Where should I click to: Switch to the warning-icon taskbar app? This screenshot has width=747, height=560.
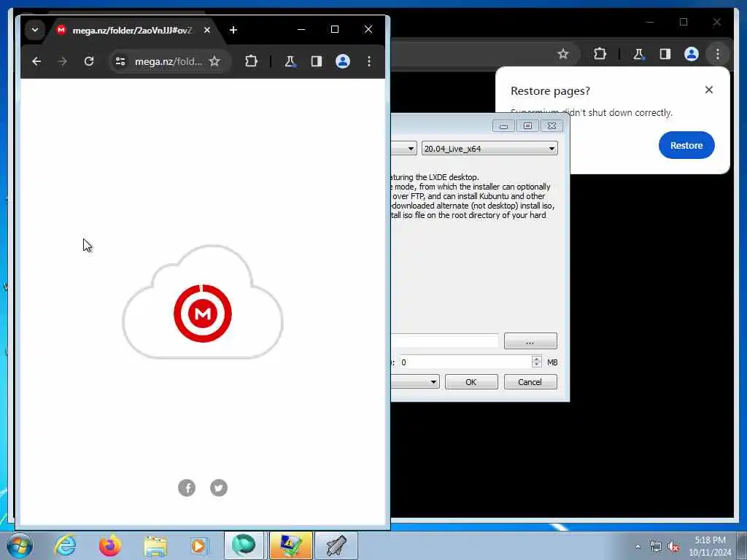pyautogui.click(x=290, y=545)
